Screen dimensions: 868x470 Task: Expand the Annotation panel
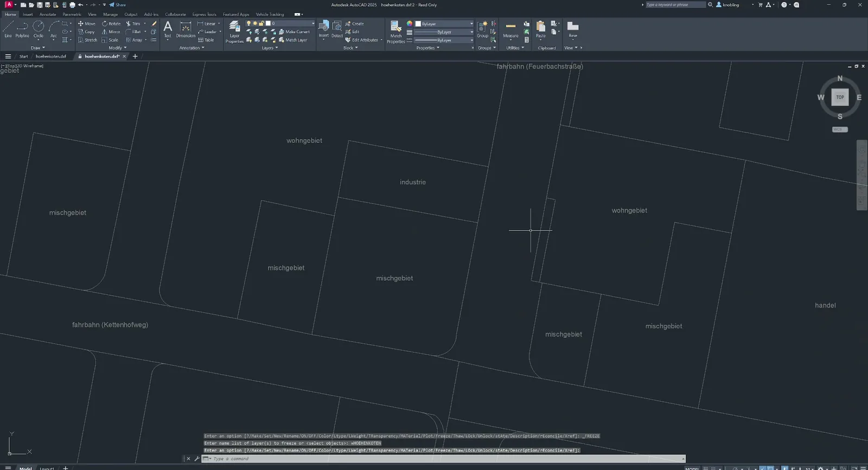point(192,48)
